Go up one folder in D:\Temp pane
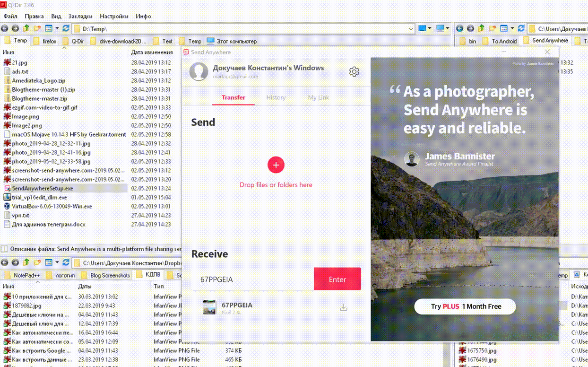The height and width of the screenshot is (367, 588). (26, 29)
